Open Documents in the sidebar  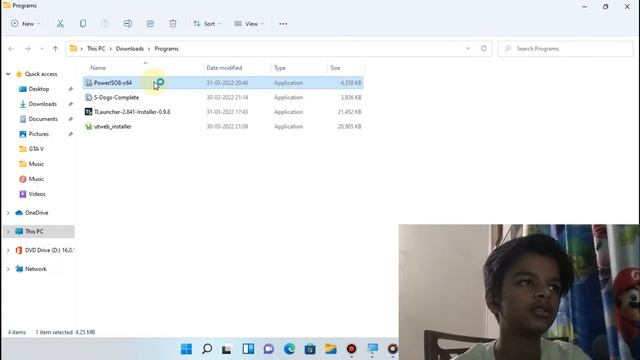point(43,119)
